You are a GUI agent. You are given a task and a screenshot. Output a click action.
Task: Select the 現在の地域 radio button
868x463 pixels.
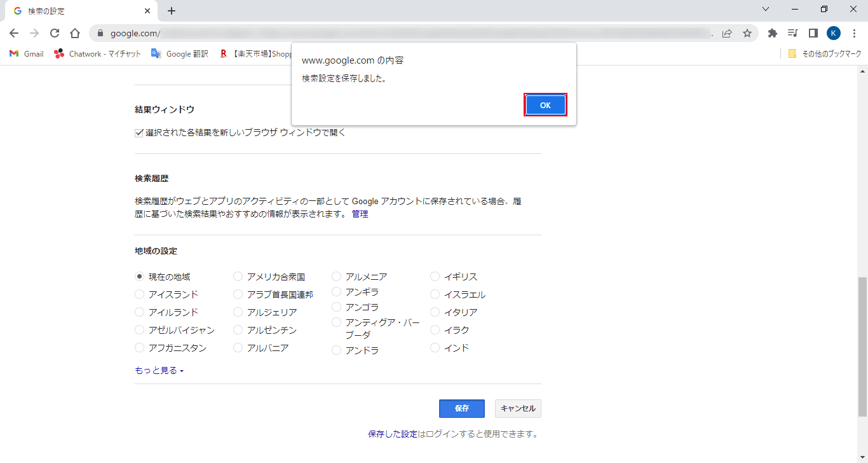tap(139, 277)
